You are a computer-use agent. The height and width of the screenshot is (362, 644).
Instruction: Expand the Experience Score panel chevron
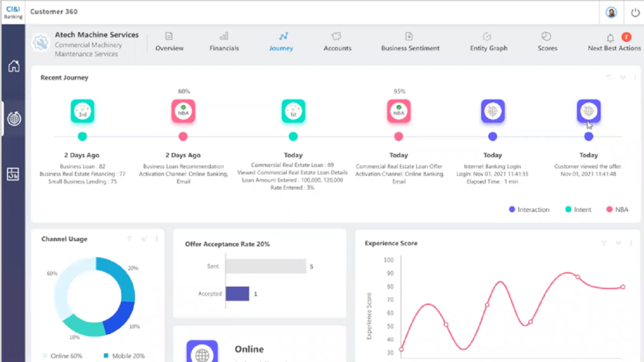click(618, 243)
